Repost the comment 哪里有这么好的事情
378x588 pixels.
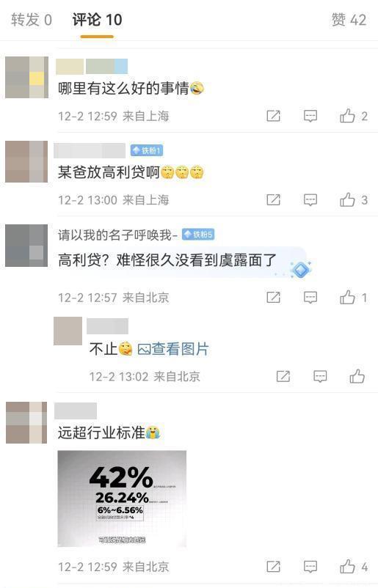tap(273, 117)
